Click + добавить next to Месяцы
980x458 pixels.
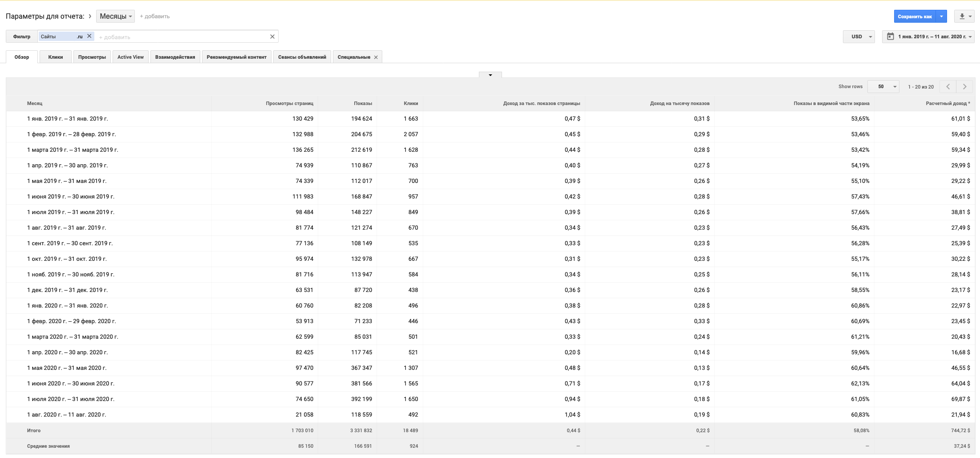click(155, 16)
